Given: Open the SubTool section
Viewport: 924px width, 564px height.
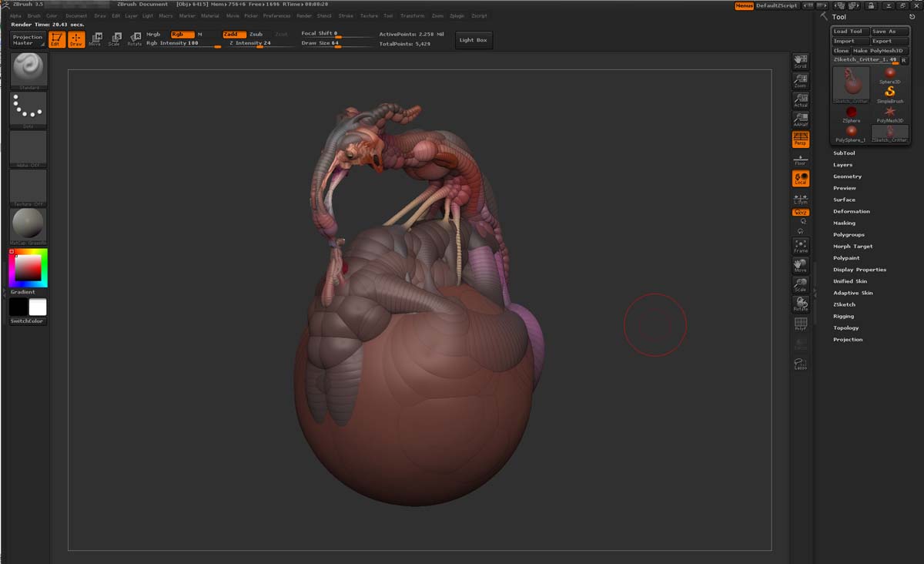Looking at the screenshot, I should pos(844,153).
